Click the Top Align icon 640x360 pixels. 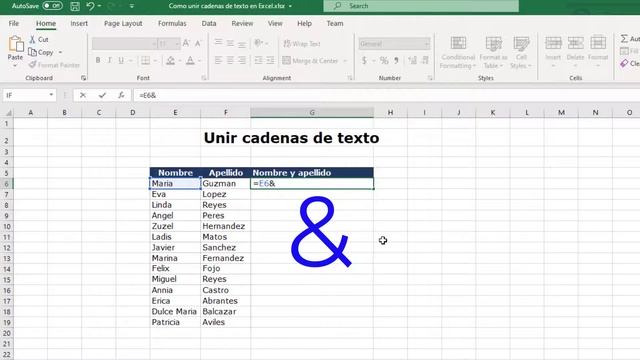(218, 42)
